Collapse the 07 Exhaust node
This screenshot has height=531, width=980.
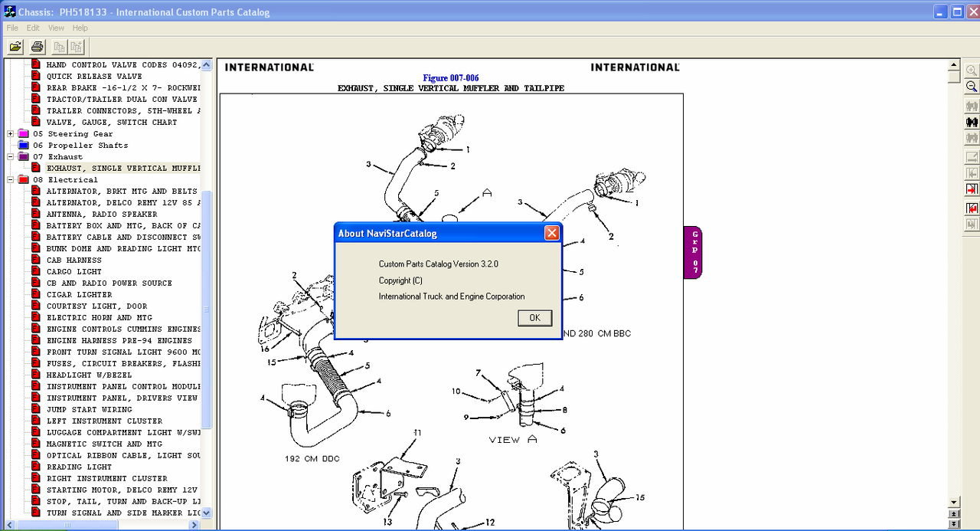click(x=11, y=156)
